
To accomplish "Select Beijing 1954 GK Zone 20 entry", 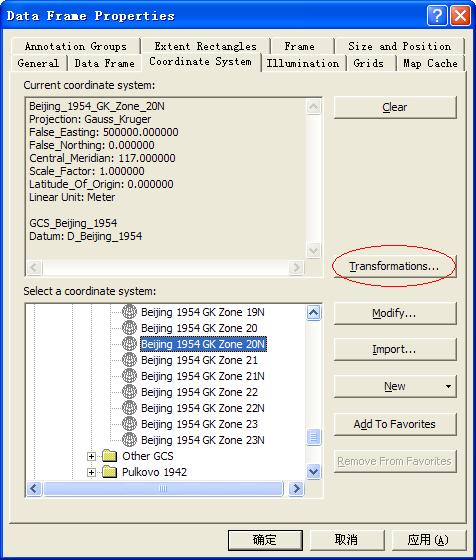I will 199,328.
